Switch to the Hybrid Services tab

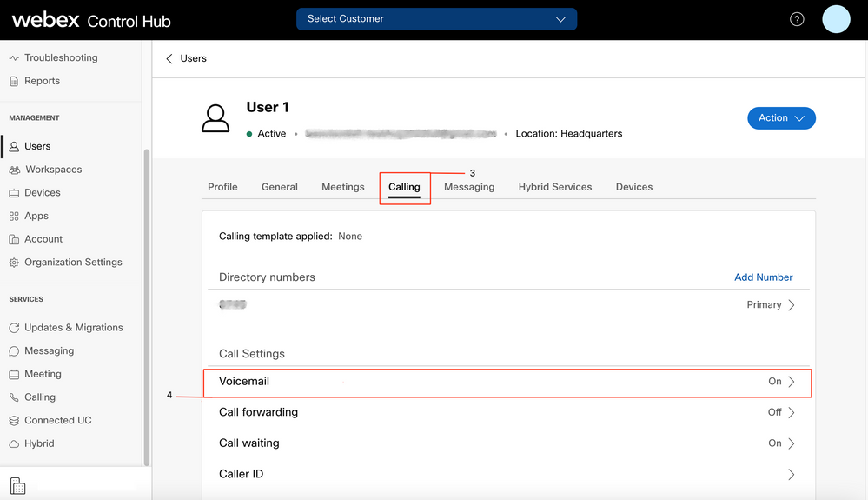[555, 187]
